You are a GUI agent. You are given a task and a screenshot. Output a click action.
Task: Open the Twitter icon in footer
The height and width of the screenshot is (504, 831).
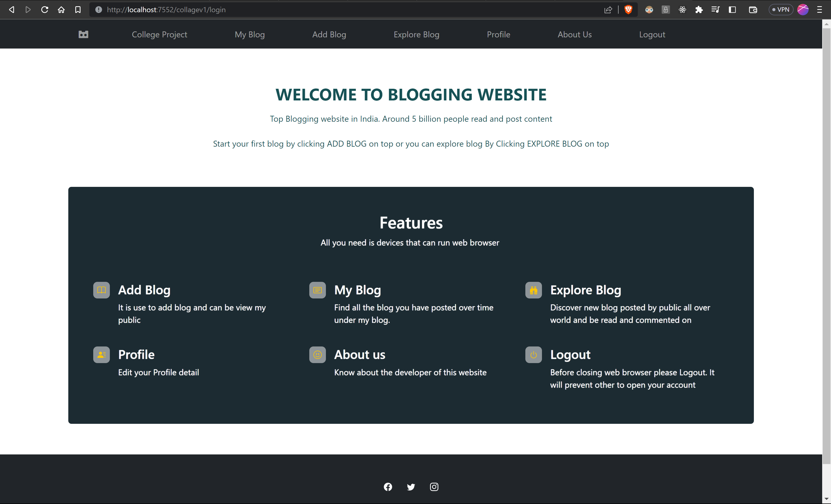[411, 487]
